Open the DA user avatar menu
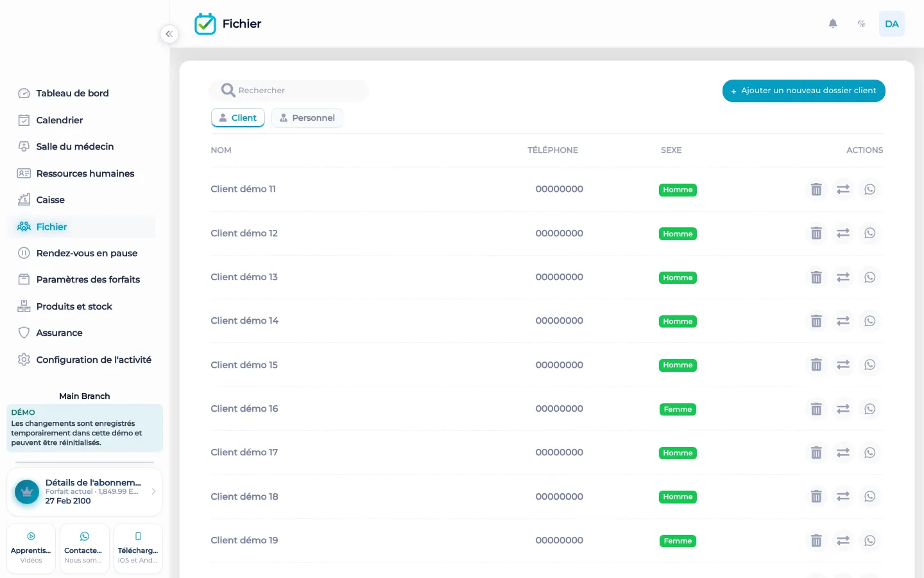Screen dimensions: 924x578 [892, 24]
